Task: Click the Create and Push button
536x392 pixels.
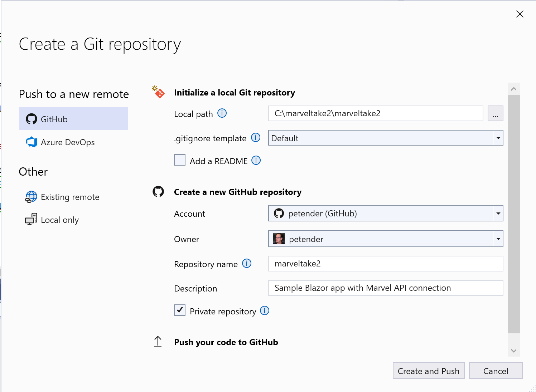Action: [428, 371]
